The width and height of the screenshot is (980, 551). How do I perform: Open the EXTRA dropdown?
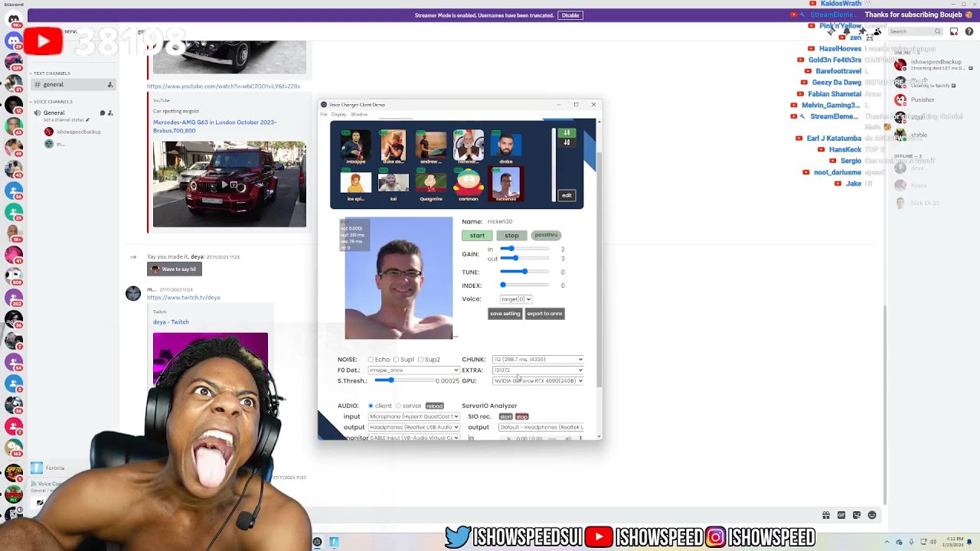[537, 370]
